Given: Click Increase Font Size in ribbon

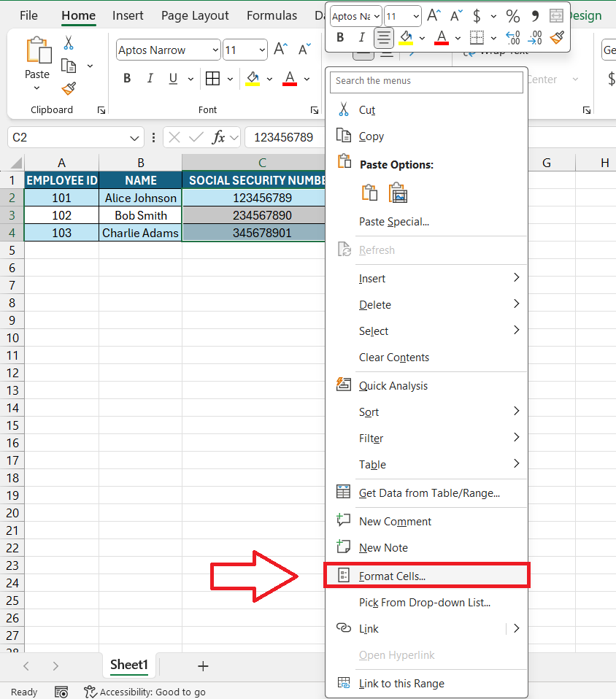Looking at the screenshot, I should point(280,49).
